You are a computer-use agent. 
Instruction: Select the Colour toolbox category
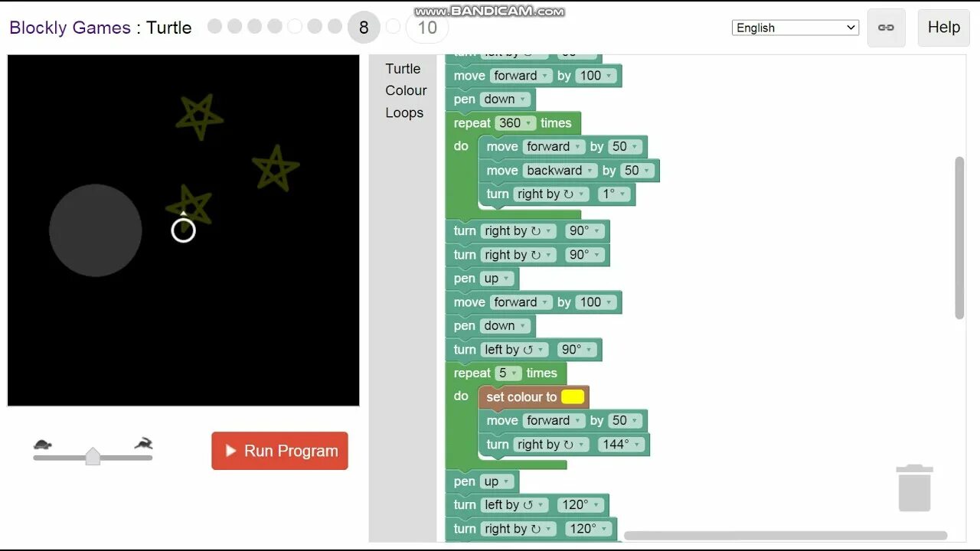coord(406,90)
